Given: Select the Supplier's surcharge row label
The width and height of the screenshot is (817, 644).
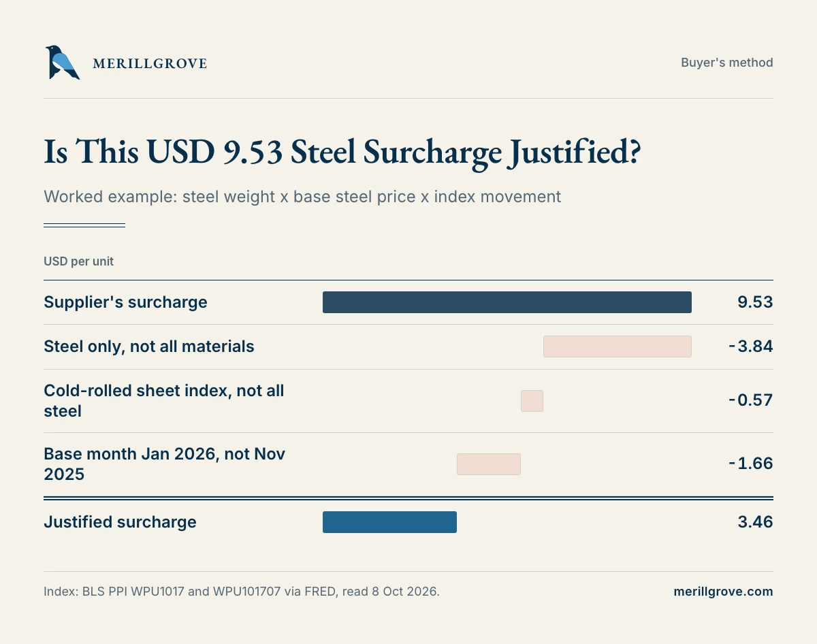Looking at the screenshot, I should [125, 302].
